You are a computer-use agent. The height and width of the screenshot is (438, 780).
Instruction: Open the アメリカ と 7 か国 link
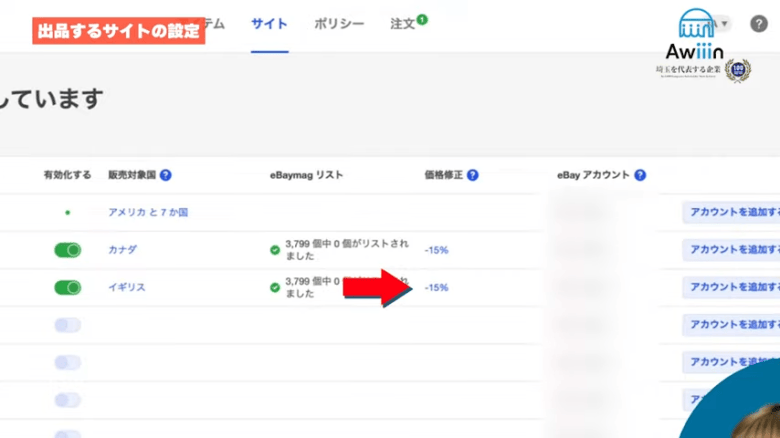click(148, 213)
